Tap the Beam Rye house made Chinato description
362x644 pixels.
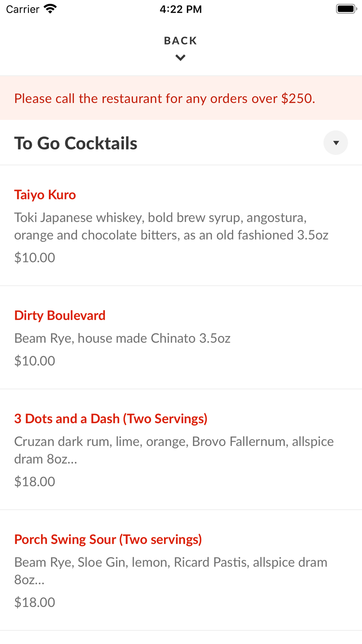click(122, 338)
